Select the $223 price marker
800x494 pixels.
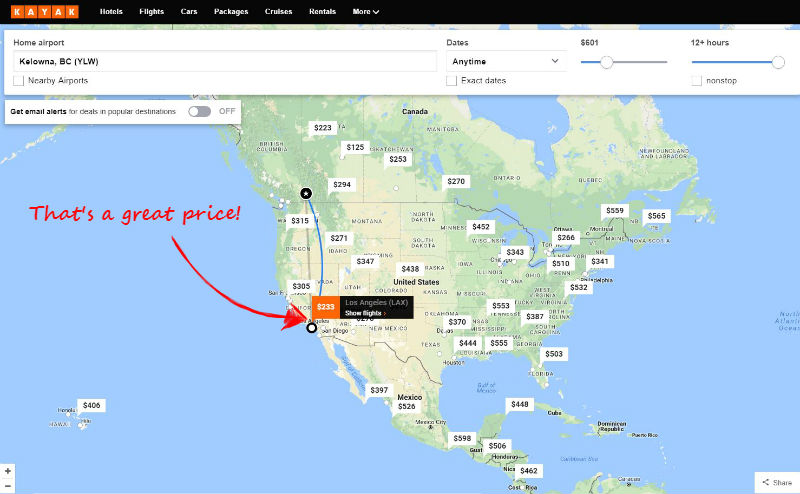point(322,128)
